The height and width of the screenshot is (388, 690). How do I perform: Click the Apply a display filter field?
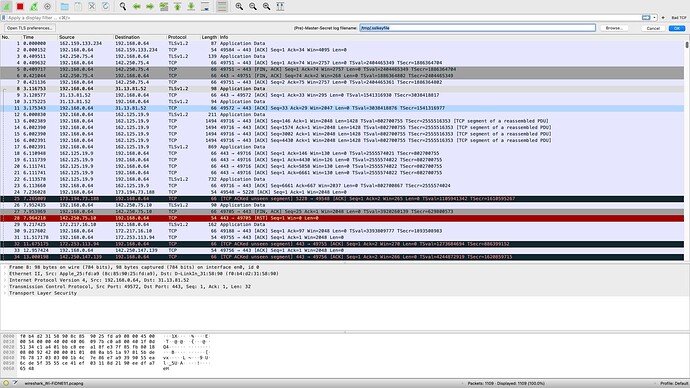[x=323, y=18]
